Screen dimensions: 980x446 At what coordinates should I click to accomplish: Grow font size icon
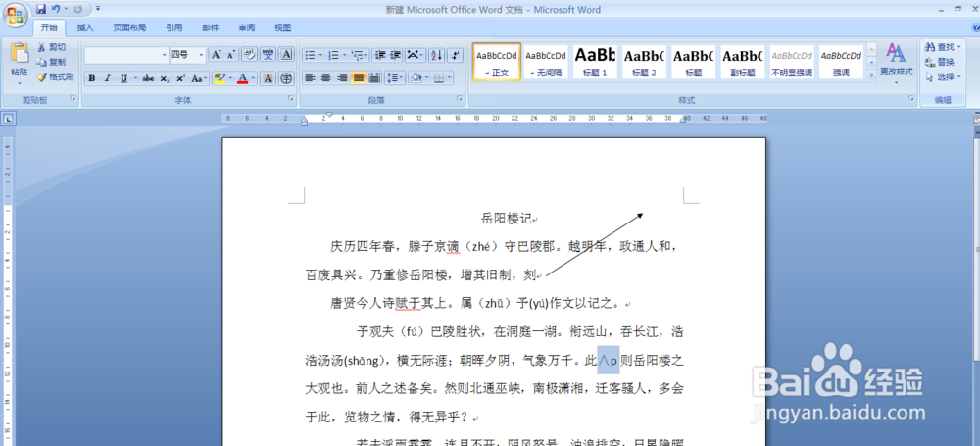point(216,55)
